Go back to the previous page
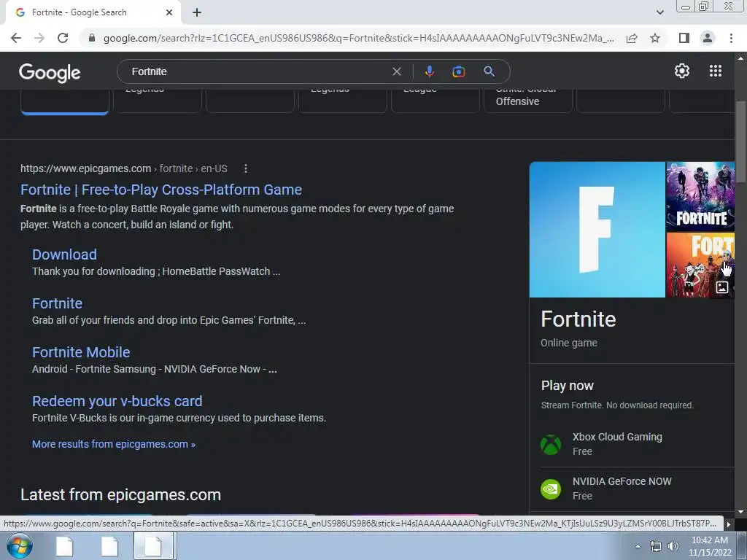This screenshot has width=747, height=560. pyautogui.click(x=16, y=38)
